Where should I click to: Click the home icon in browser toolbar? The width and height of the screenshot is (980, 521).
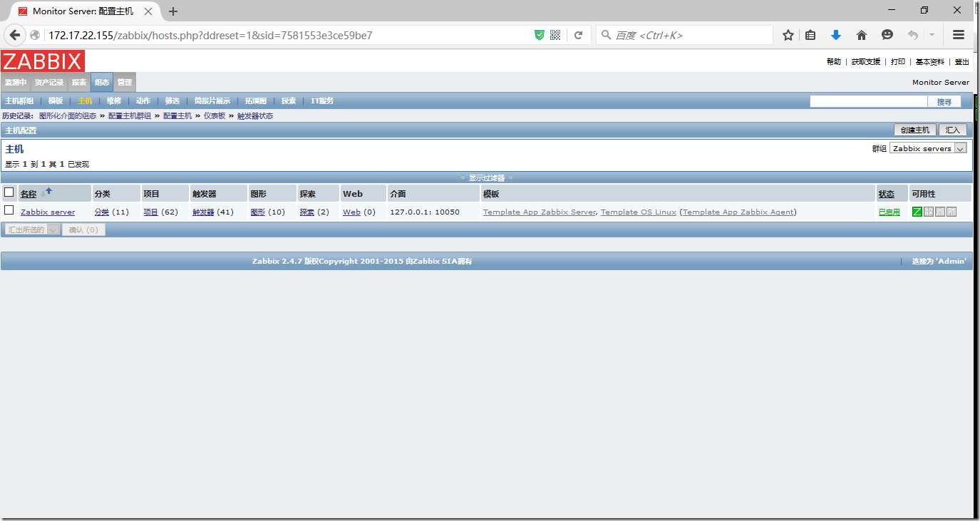pyautogui.click(x=861, y=35)
